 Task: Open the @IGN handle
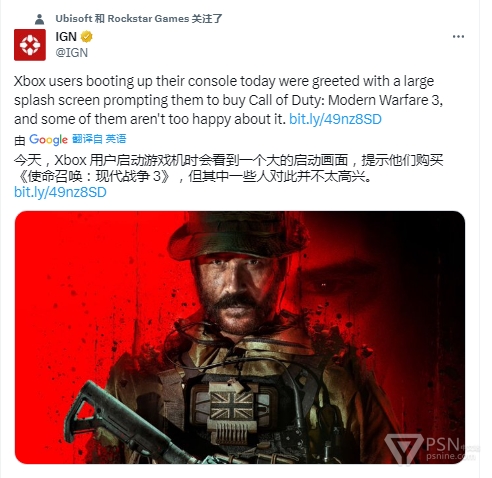click(x=72, y=53)
